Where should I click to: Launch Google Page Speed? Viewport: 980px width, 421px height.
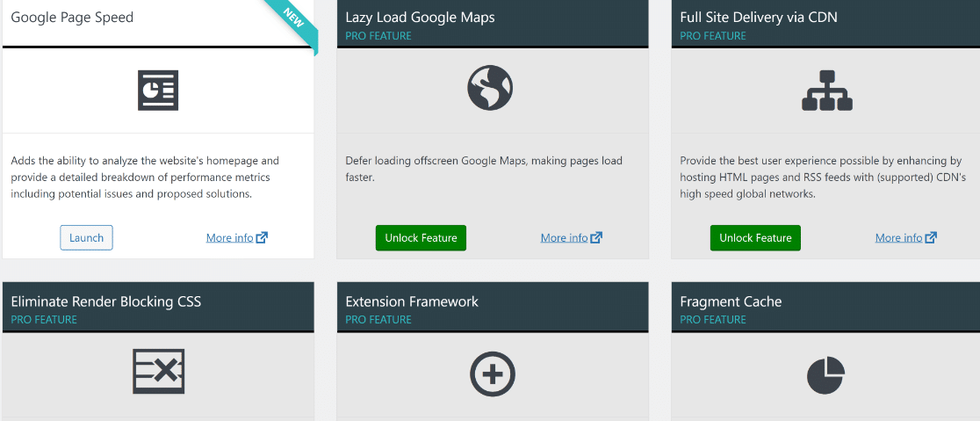86,237
